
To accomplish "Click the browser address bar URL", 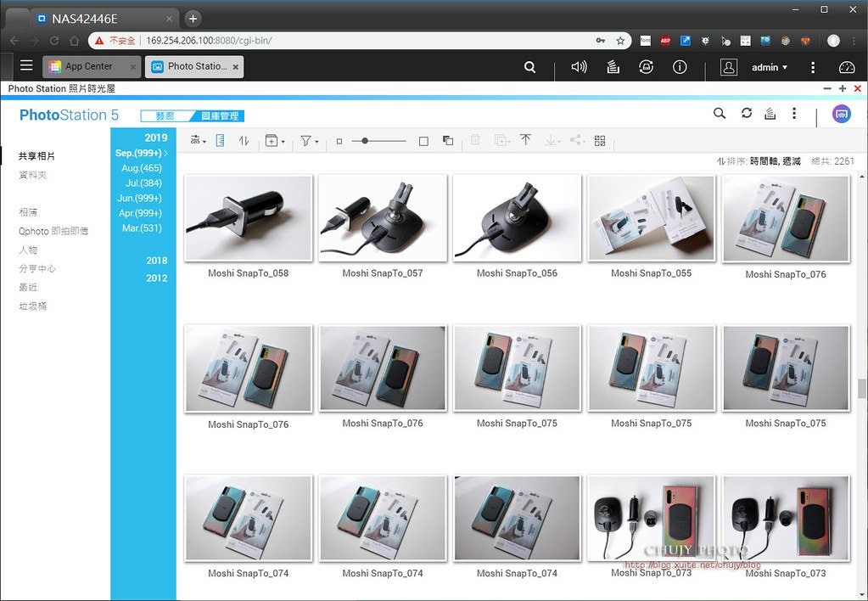I will [x=209, y=41].
